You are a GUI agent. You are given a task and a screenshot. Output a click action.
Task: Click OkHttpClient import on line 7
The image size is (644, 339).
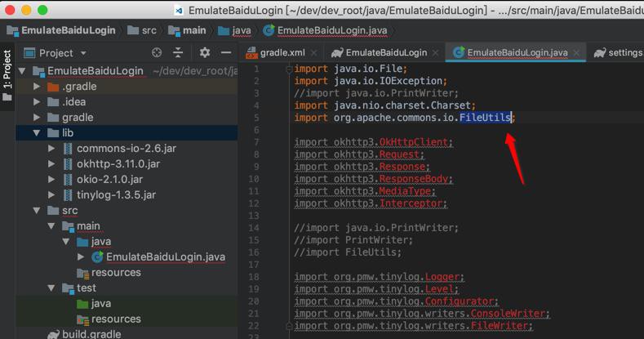click(414, 142)
